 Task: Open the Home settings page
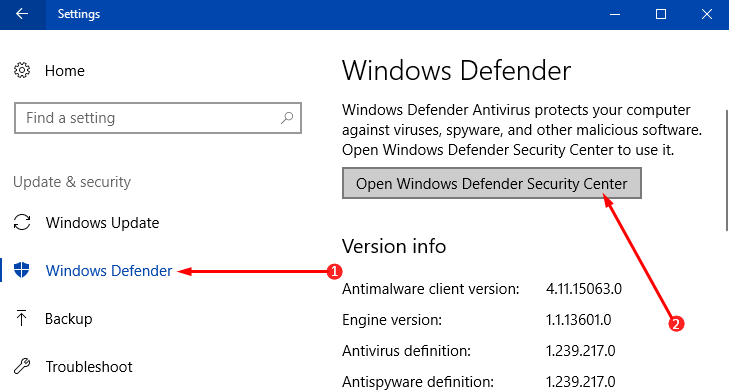tap(65, 71)
